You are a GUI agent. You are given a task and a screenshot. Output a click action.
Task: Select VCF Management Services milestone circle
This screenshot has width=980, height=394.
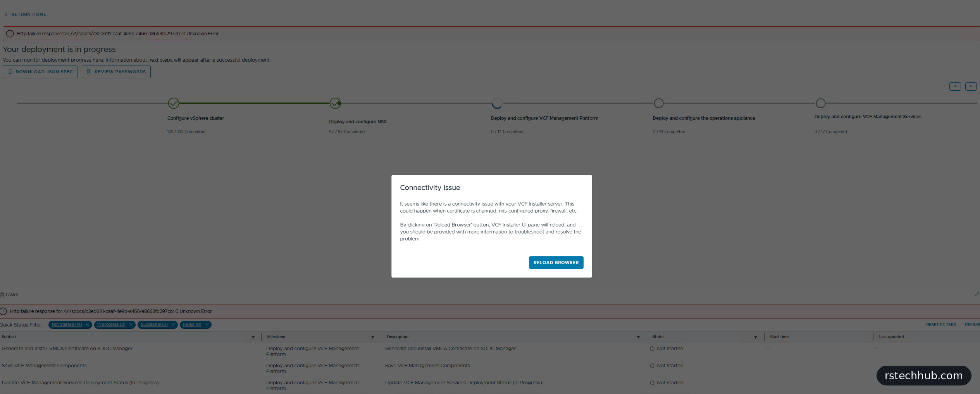tap(821, 103)
